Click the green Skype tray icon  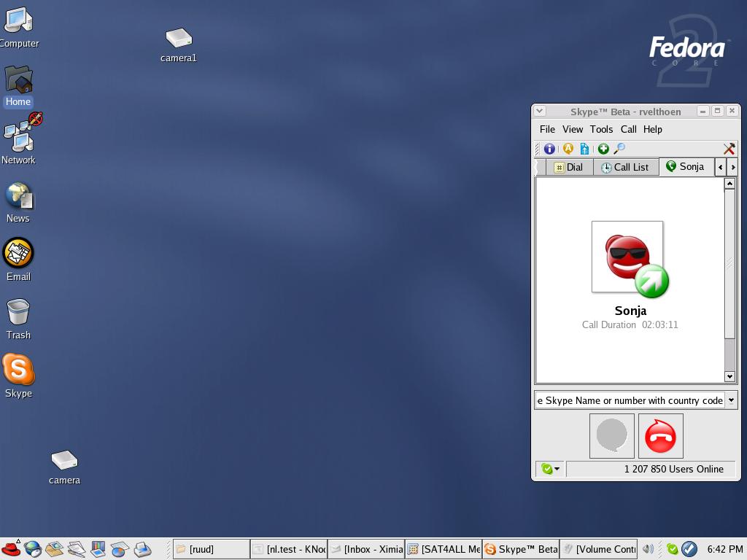click(672, 549)
